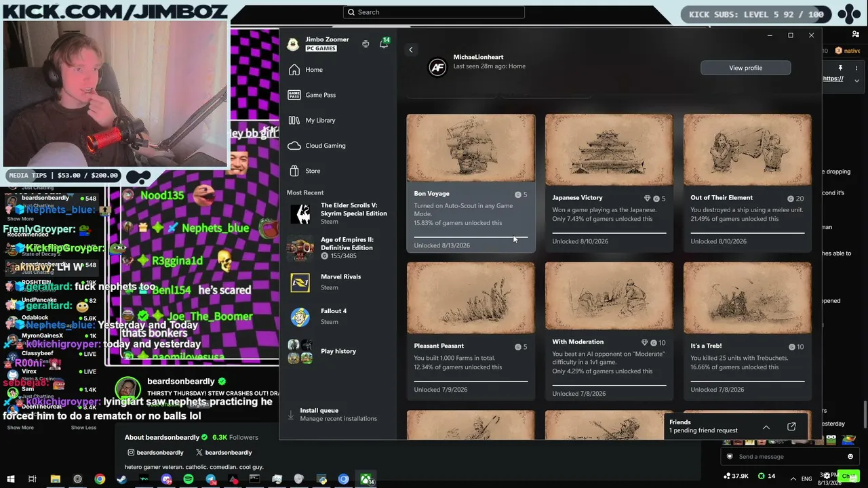Viewport: 868px width, 488px height.
Task: Open Task View on the taskbar
Action: 32,479
